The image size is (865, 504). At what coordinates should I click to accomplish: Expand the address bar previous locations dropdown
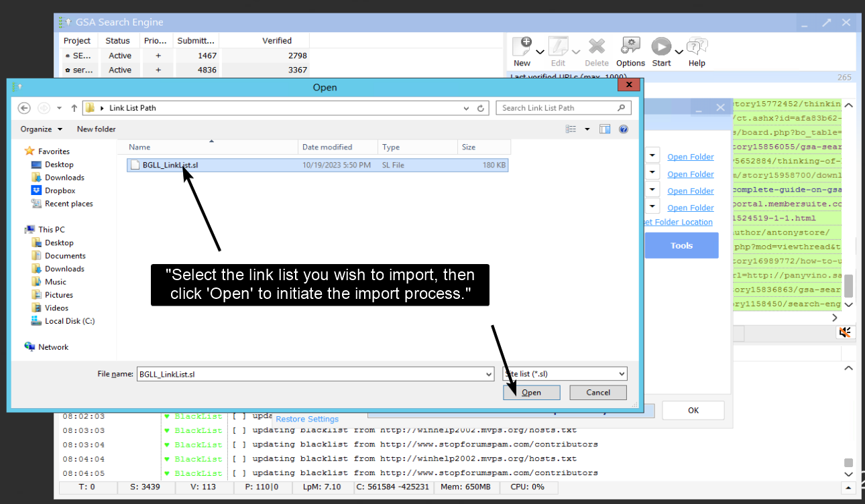[467, 108]
